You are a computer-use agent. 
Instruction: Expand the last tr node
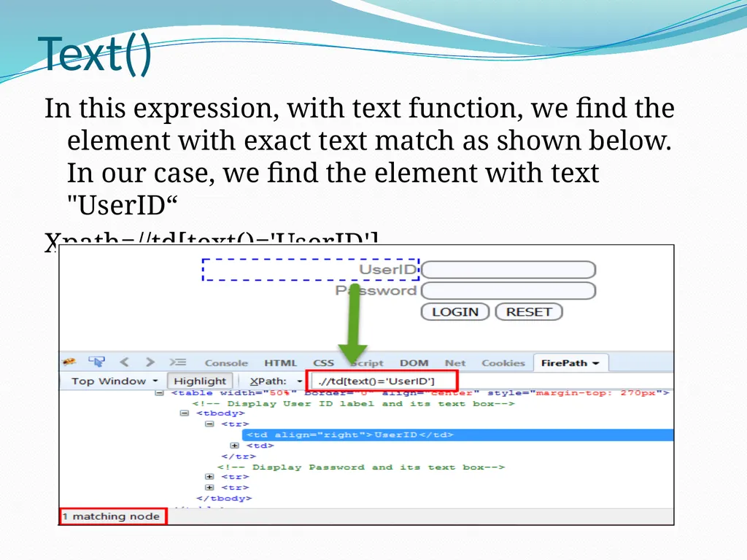[x=209, y=488]
